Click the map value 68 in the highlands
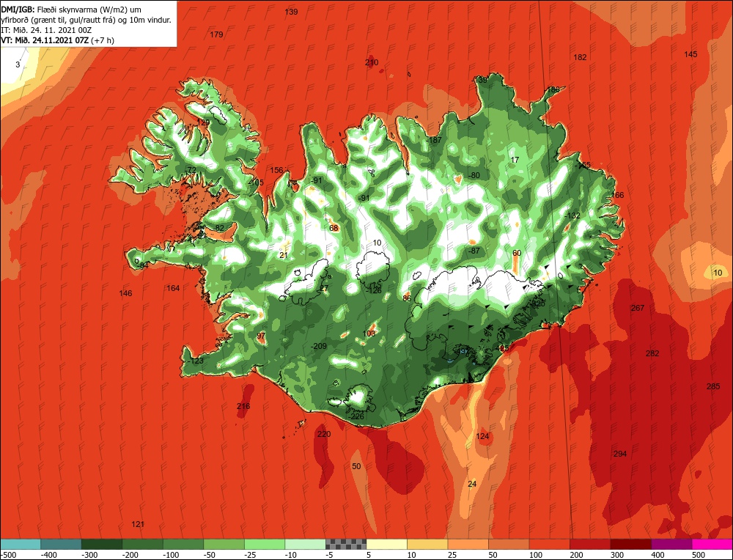The height and width of the screenshot is (560, 733). tap(334, 228)
